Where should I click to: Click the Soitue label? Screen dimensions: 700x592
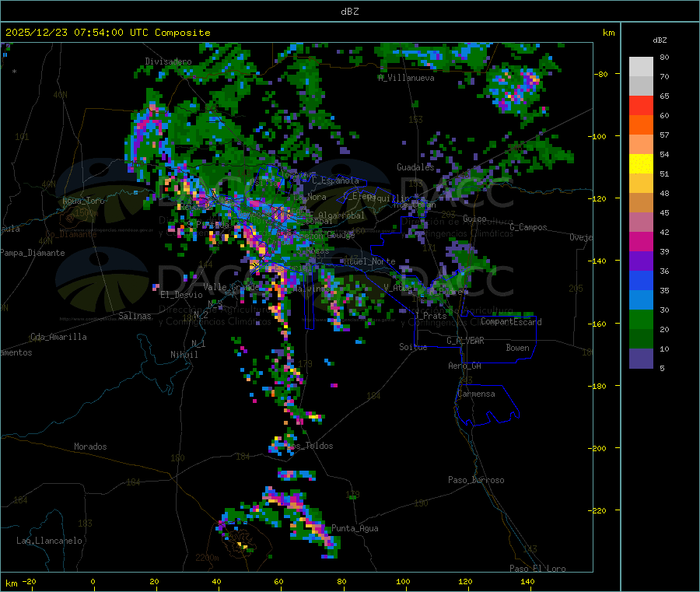[413, 347]
